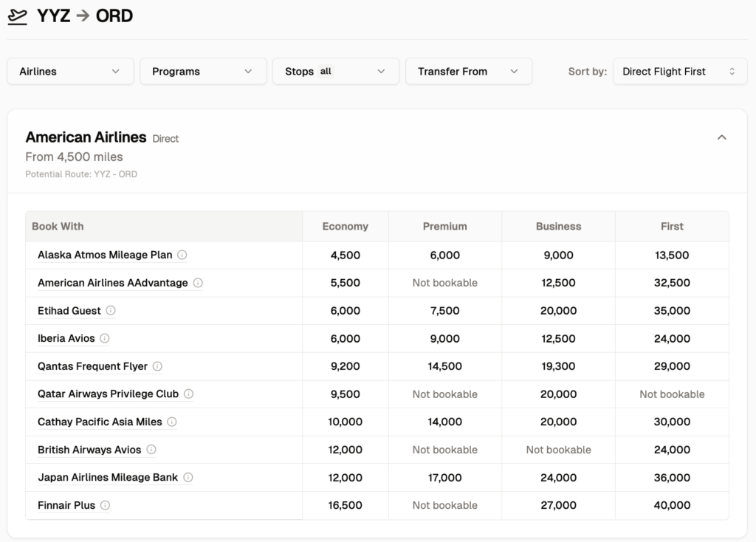Click the YYZ → ORD route heading
Viewport: 756px width, 542px height.
(x=85, y=16)
